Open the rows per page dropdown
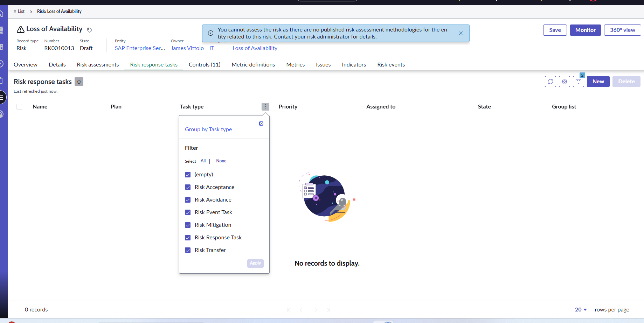The width and height of the screenshot is (644, 323). pyautogui.click(x=581, y=310)
